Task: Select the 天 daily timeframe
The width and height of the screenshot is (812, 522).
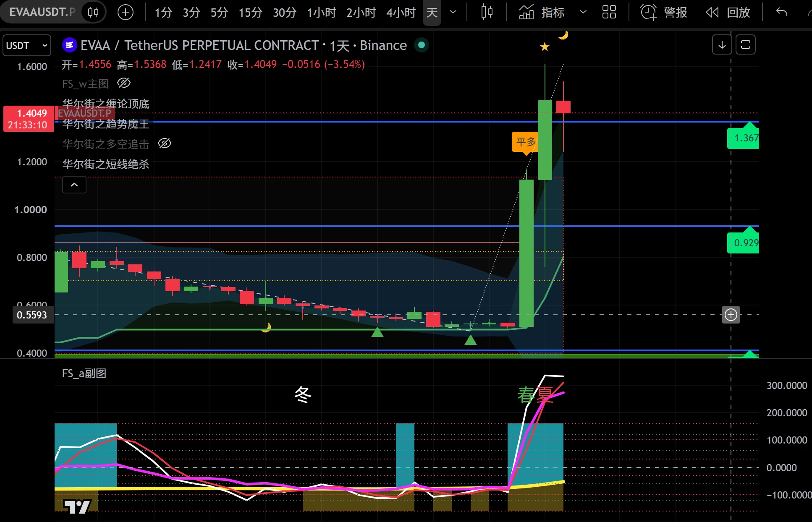Action: 432,13
